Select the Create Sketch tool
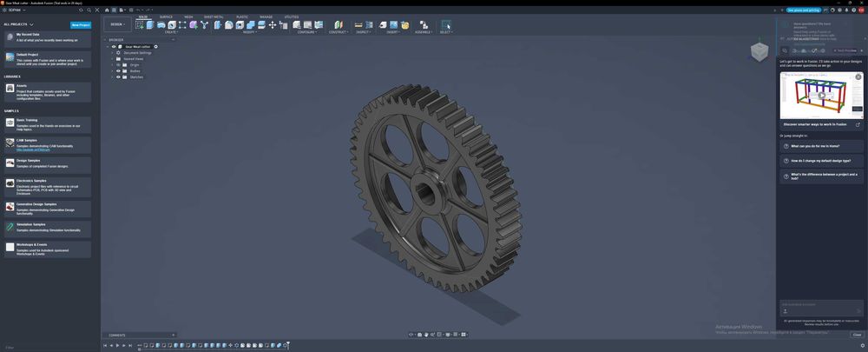Screen dimensions: 868x352 (139, 25)
